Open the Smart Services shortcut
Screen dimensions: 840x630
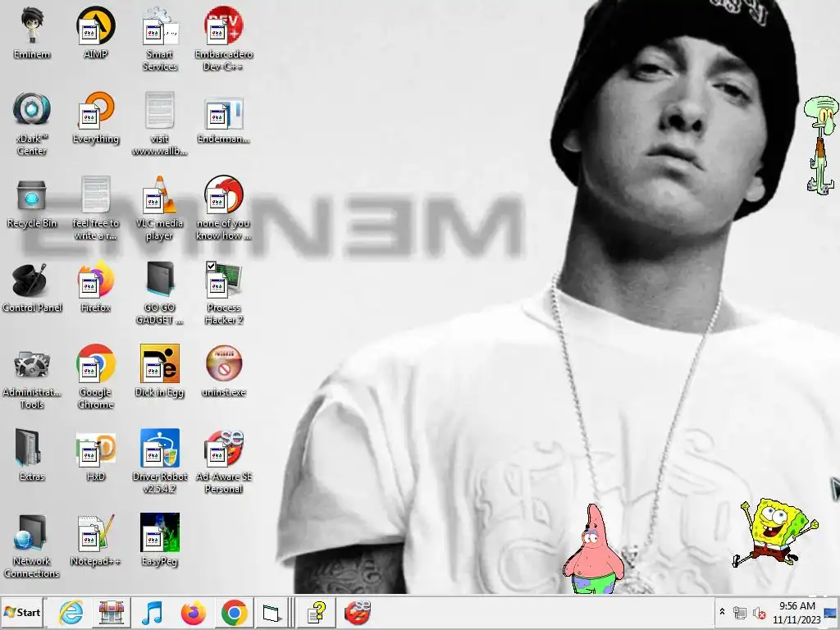[160, 39]
